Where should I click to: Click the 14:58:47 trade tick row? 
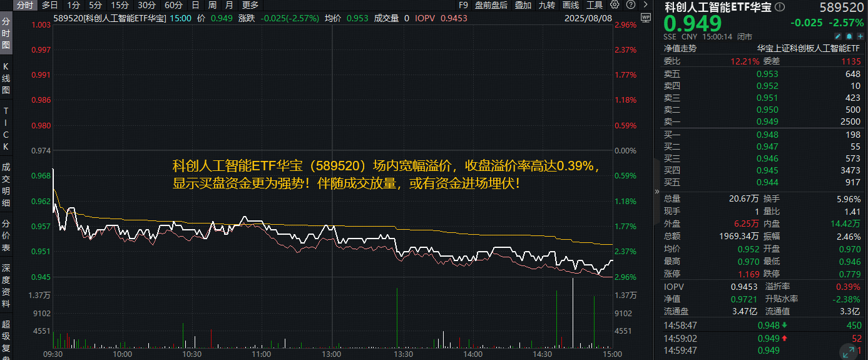point(763,326)
